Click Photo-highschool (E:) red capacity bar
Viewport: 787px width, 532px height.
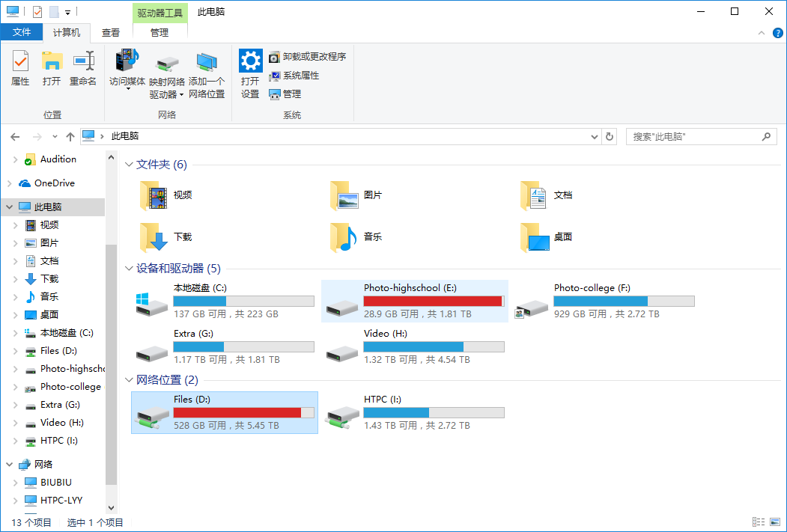click(x=434, y=302)
